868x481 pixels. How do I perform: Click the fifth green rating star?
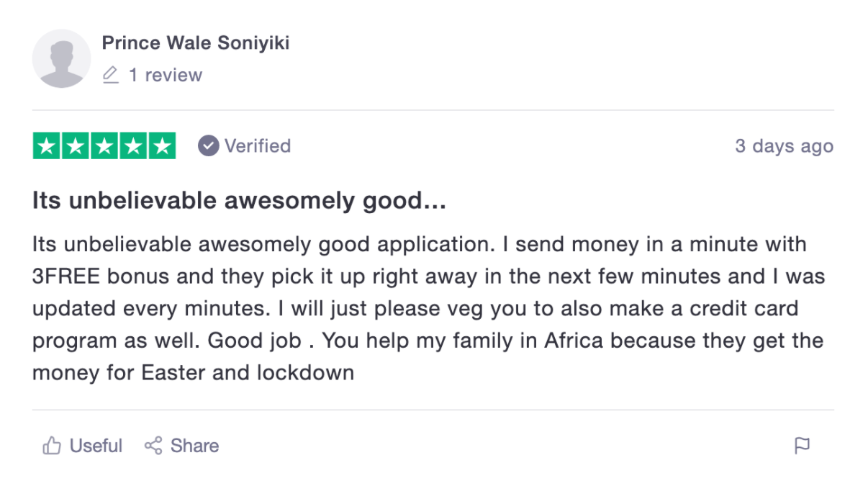coord(162,146)
